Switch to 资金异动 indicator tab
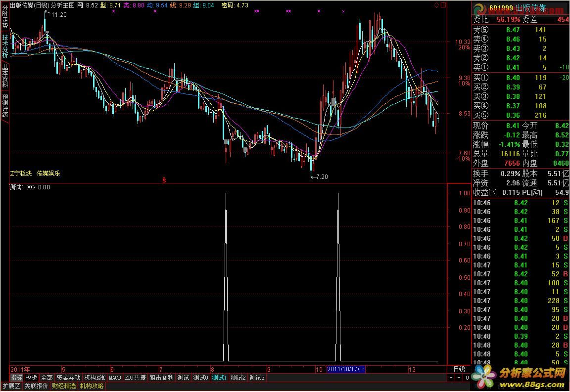Screen dimensions: 570x392 click(x=68, y=378)
